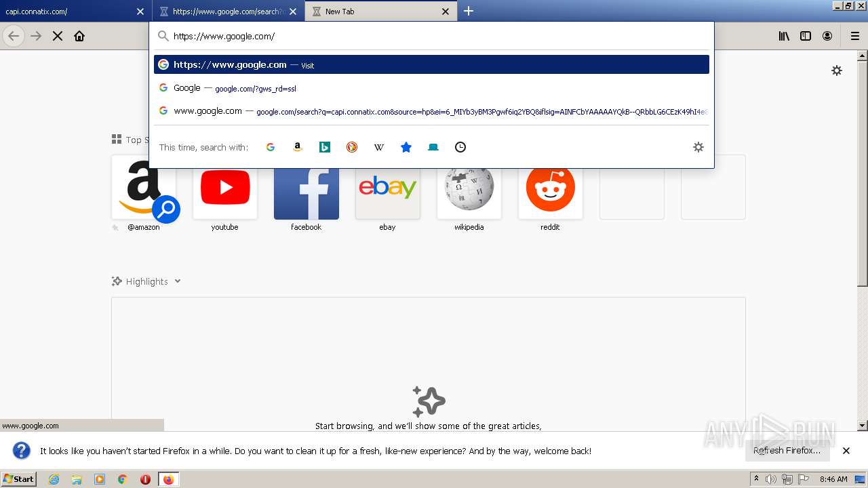
Task: Open the Firefox hamburger menu
Action: pyautogui.click(x=855, y=36)
